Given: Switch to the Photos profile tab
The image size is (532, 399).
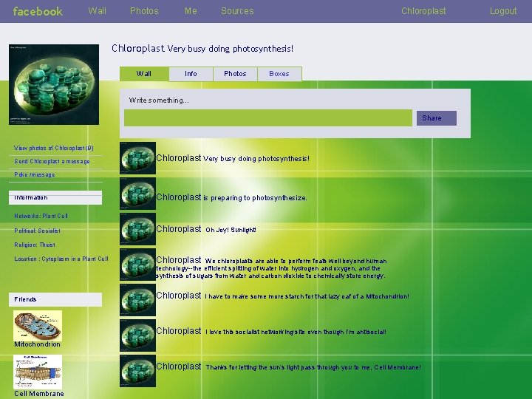Looking at the screenshot, I should [x=235, y=74].
